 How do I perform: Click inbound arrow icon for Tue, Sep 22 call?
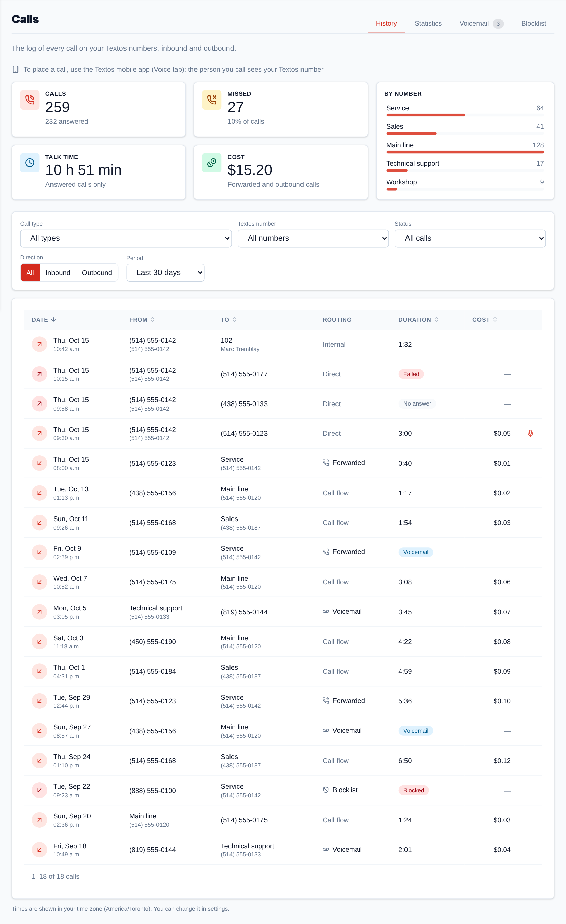pyautogui.click(x=39, y=790)
